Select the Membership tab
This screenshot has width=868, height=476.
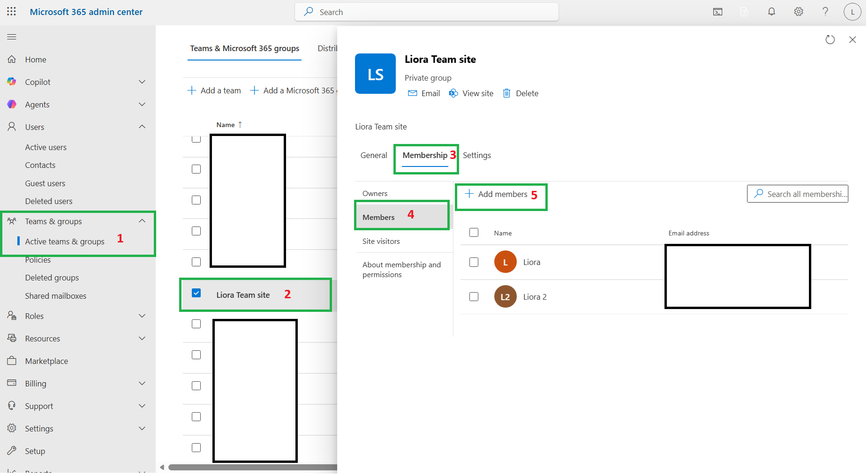[425, 155]
